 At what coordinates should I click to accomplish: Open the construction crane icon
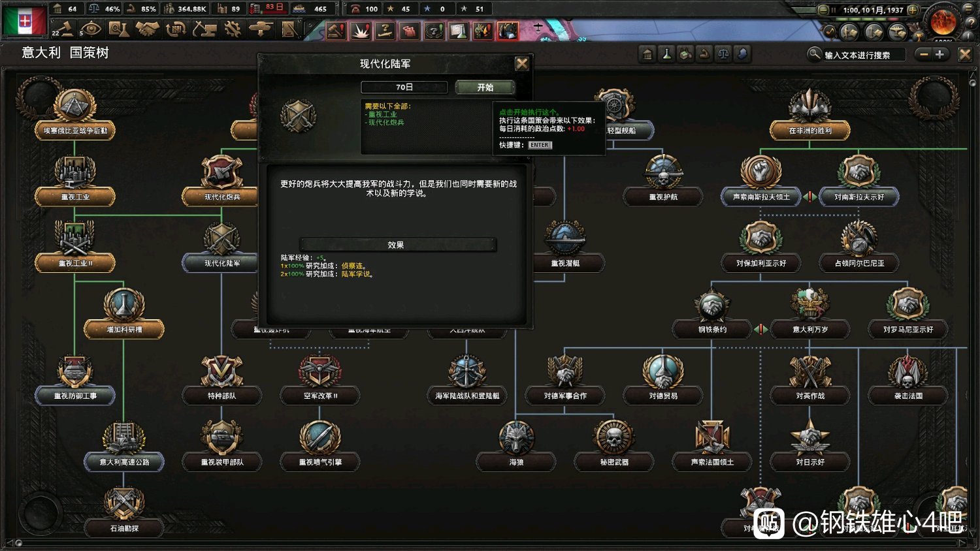click(x=204, y=29)
